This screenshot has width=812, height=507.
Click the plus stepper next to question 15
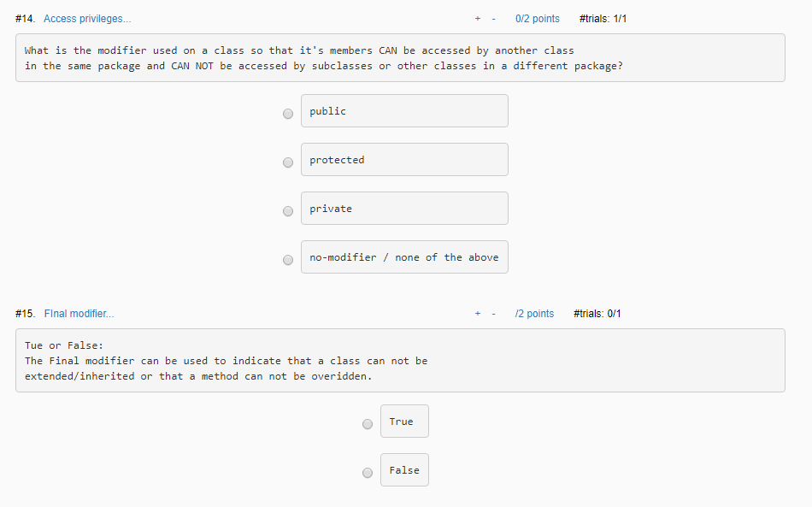coord(477,313)
